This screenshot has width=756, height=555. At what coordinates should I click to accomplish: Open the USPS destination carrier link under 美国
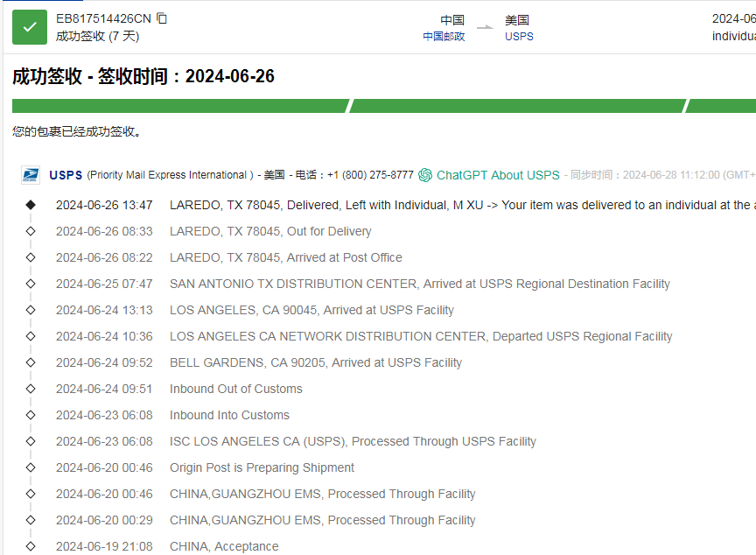(x=519, y=37)
